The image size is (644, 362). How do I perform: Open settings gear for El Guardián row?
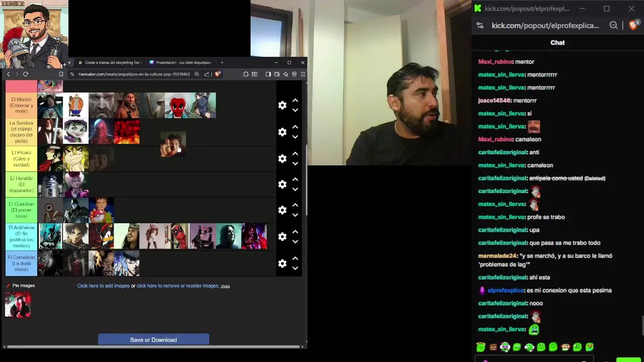click(x=282, y=210)
